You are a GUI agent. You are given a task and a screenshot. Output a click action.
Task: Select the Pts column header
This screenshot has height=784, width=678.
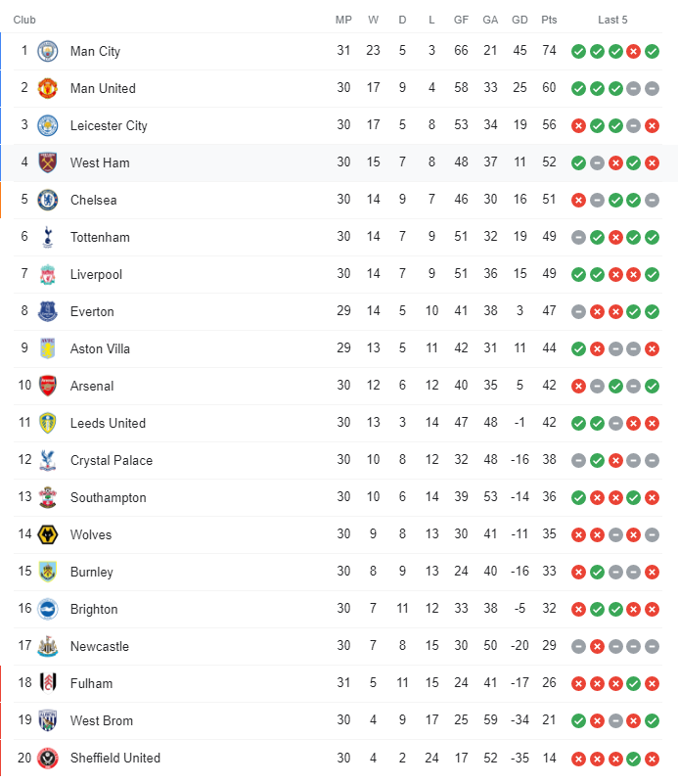click(x=549, y=20)
